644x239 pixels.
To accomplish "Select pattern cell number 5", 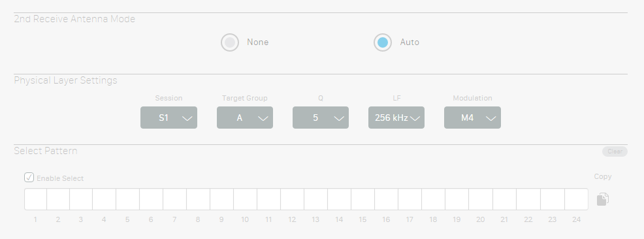I will tap(128, 199).
